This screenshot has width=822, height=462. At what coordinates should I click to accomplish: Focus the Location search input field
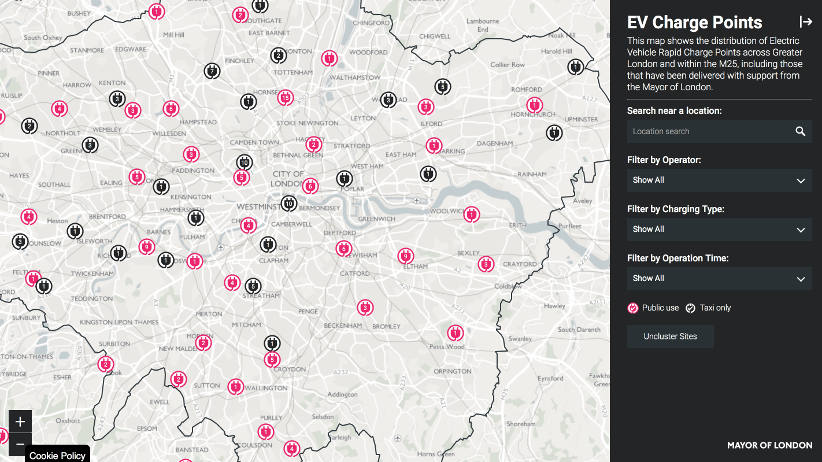click(708, 131)
